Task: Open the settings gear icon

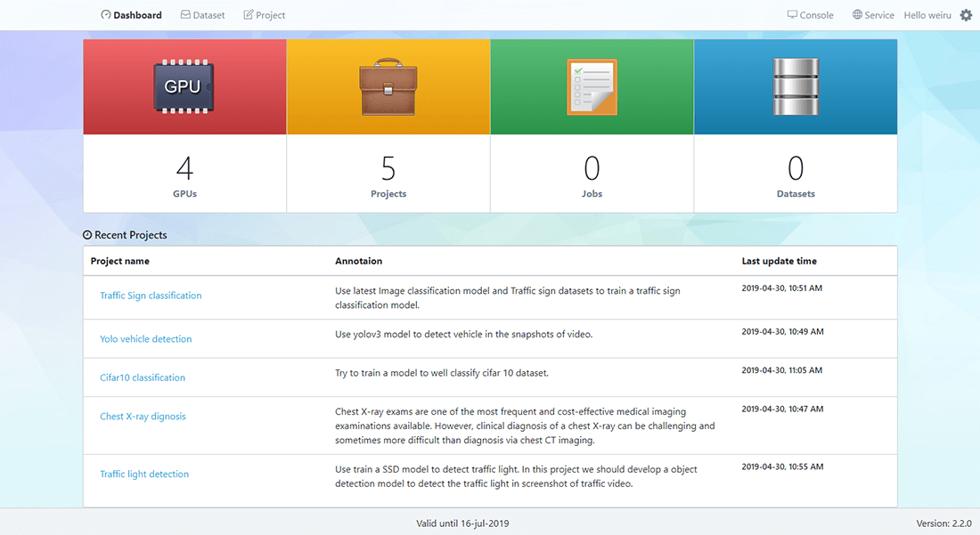Action: click(966, 15)
